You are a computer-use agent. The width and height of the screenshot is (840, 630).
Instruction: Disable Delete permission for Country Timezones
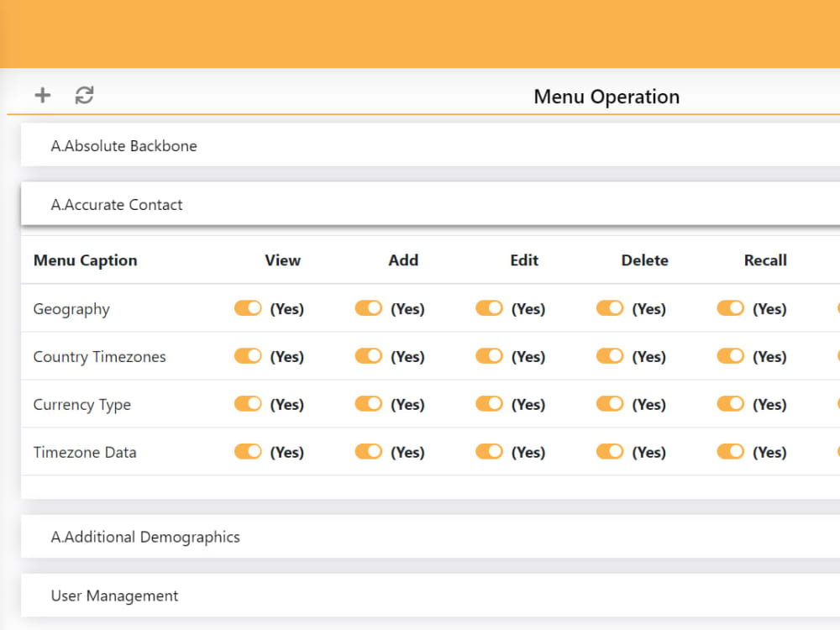[609, 356]
